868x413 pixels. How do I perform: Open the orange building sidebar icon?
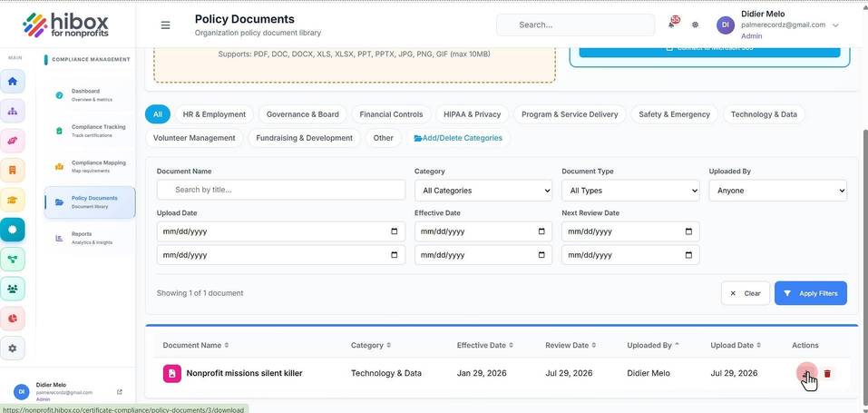coord(12,170)
